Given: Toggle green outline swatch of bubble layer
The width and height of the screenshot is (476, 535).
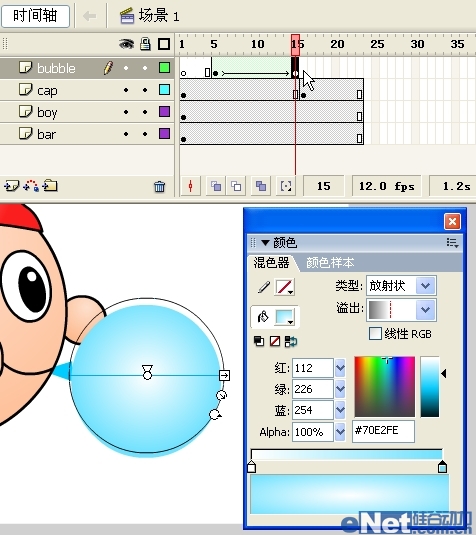Looking at the screenshot, I should [164, 68].
